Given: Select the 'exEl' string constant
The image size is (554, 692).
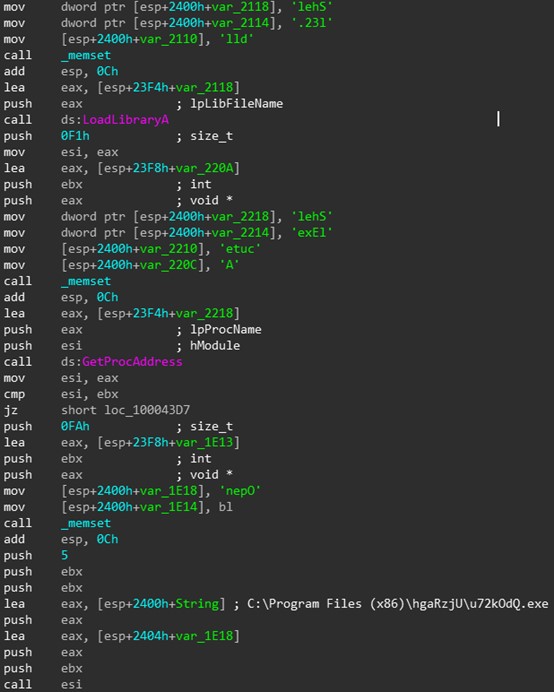Looking at the screenshot, I should tap(312, 233).
